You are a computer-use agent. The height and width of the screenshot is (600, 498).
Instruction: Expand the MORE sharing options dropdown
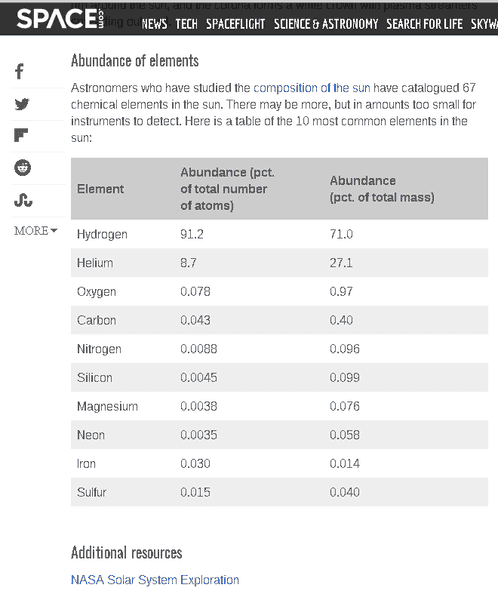pyautogui.click(x=36, y=231)
